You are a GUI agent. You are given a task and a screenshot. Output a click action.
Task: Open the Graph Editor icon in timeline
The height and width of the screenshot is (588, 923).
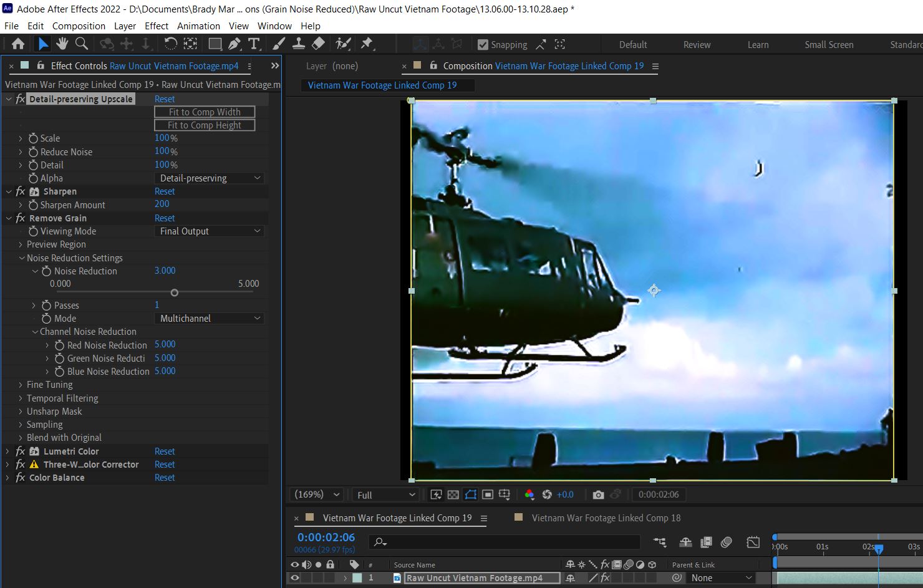[753, 542]
